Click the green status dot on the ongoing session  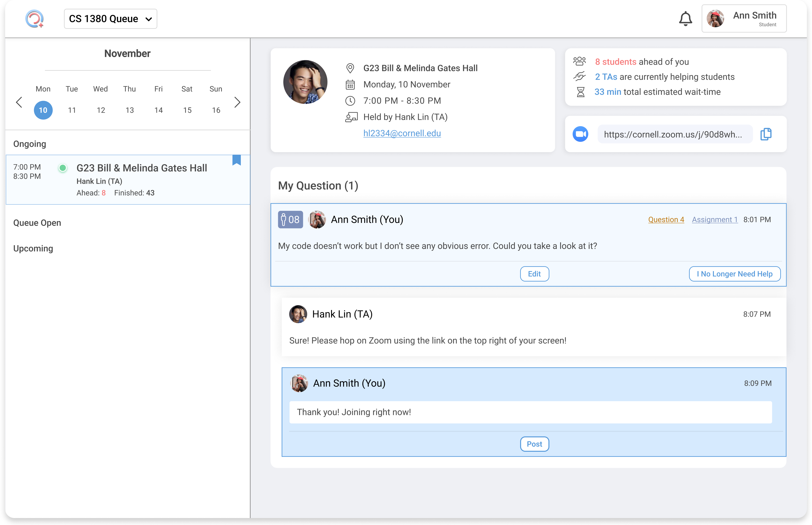62,168
